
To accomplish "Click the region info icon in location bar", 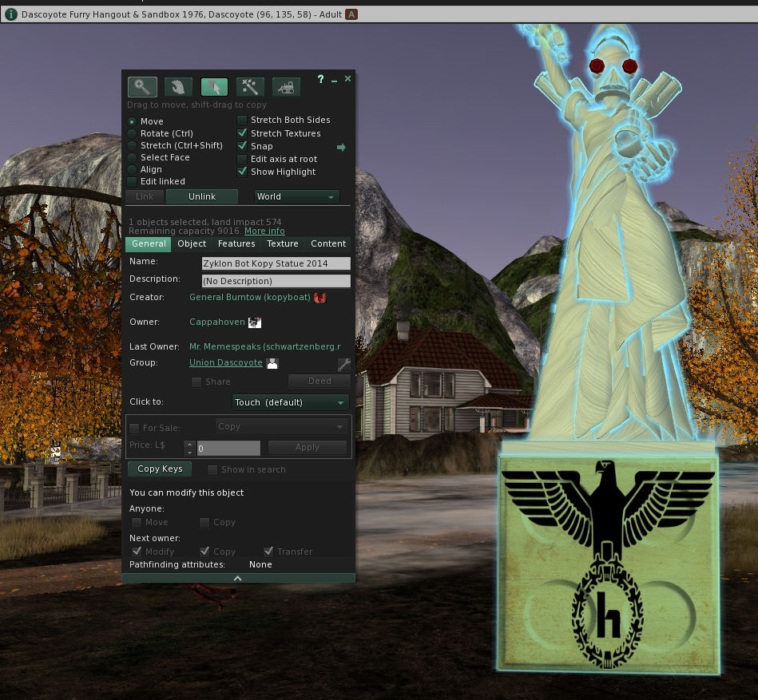I will click(10, 14).
